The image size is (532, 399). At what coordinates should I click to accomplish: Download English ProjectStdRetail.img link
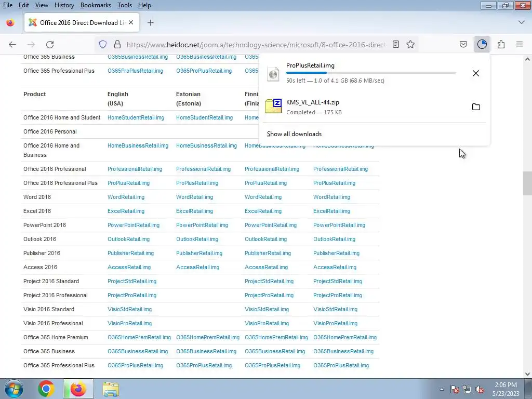pos(132,281)
